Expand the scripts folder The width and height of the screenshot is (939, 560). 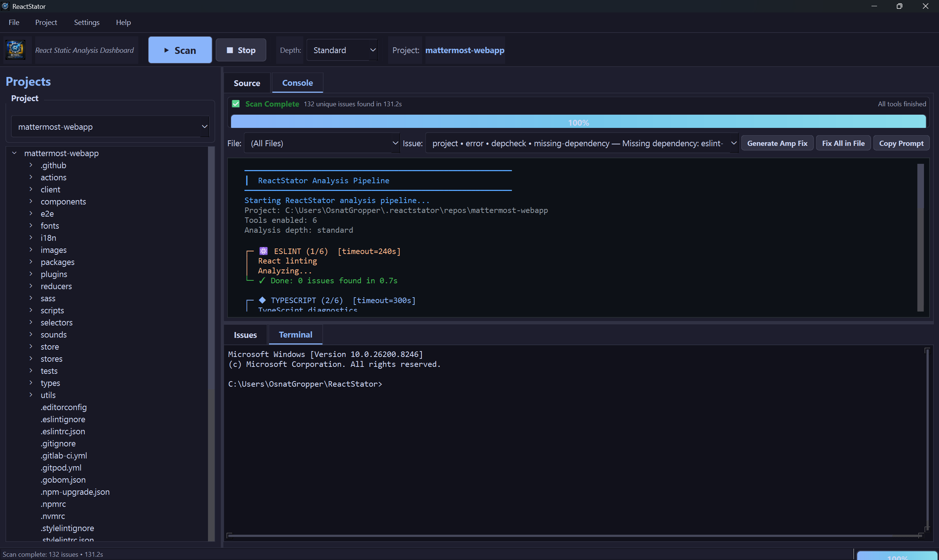point(31,310)
